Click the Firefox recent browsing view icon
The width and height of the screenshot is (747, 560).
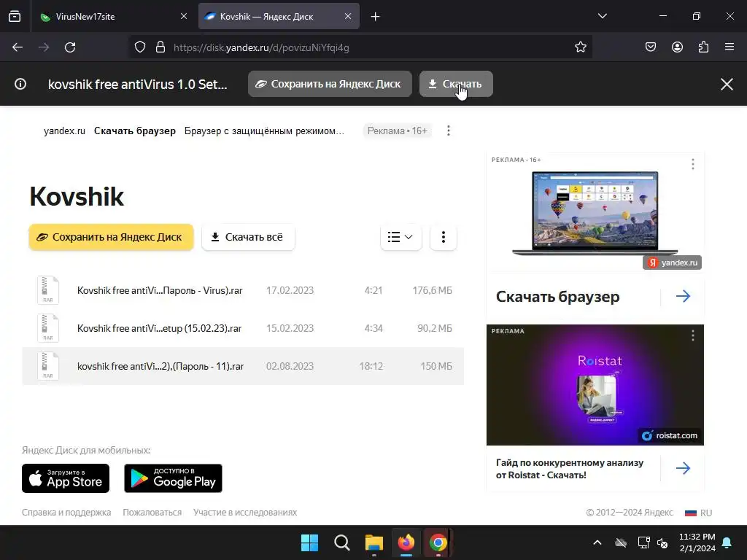pos(15,17)
